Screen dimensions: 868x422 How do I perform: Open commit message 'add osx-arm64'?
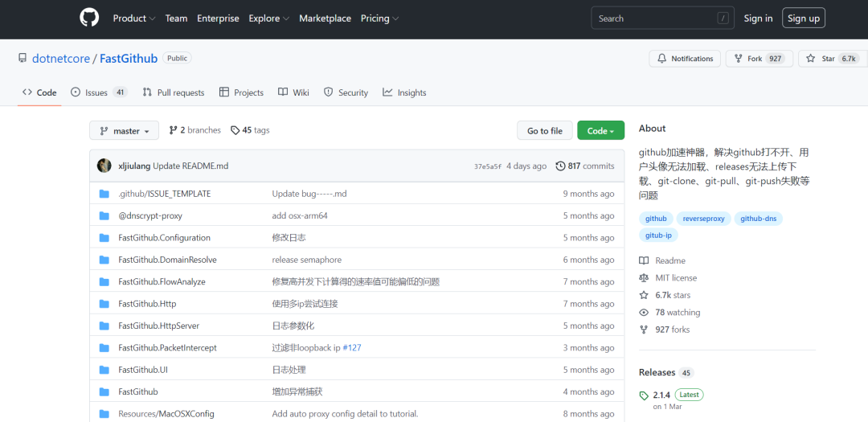click(x=300, y=216)
